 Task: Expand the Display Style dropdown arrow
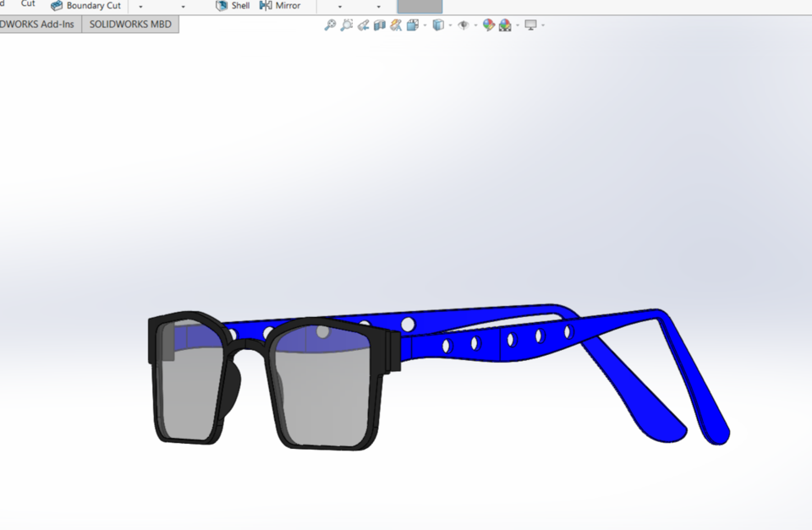[424, 25]
